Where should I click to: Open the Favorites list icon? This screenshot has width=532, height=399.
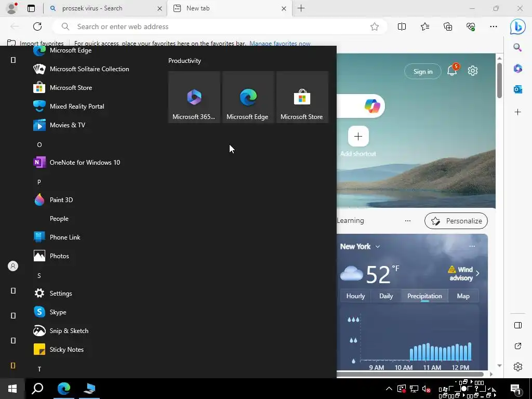[x=425, y=26]
